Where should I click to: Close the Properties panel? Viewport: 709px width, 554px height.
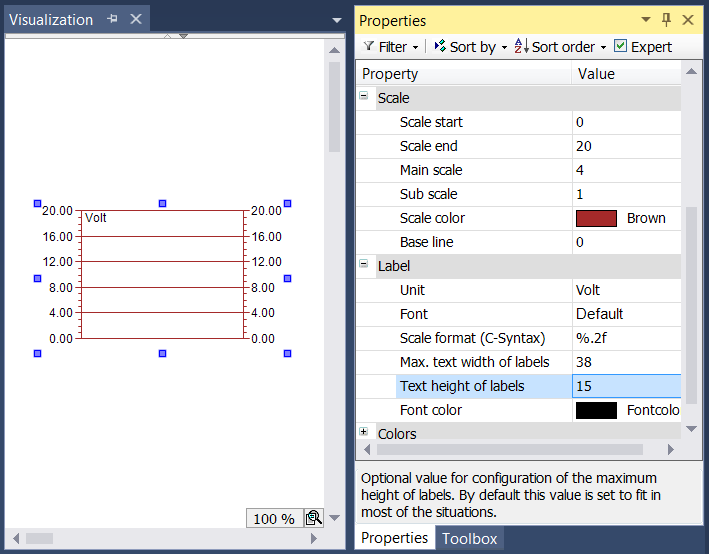coord(688,20)
